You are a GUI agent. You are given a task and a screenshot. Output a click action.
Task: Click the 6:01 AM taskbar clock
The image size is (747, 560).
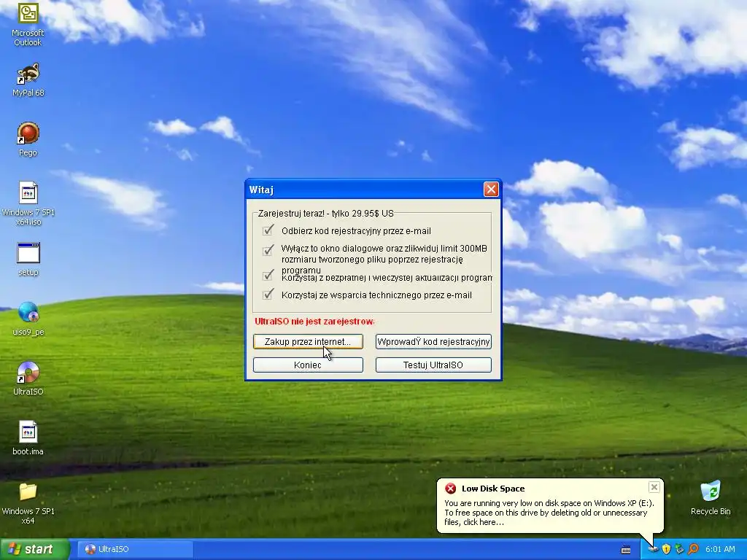(720, 549)
